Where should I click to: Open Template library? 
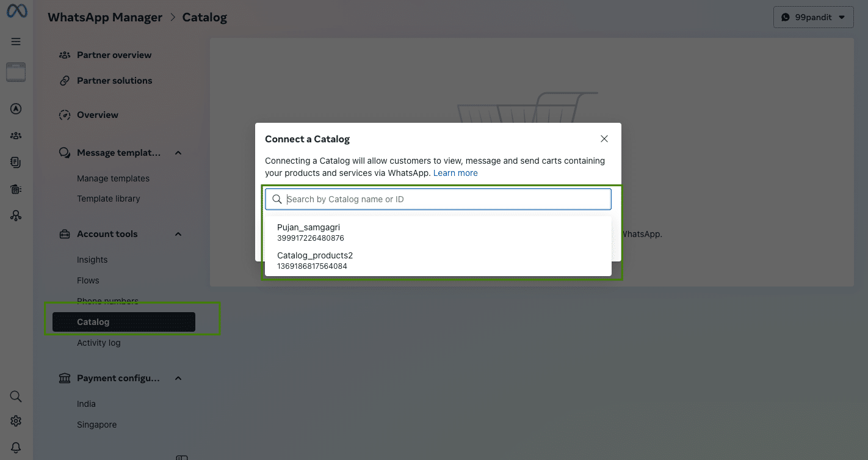click(x=109, y=199)
